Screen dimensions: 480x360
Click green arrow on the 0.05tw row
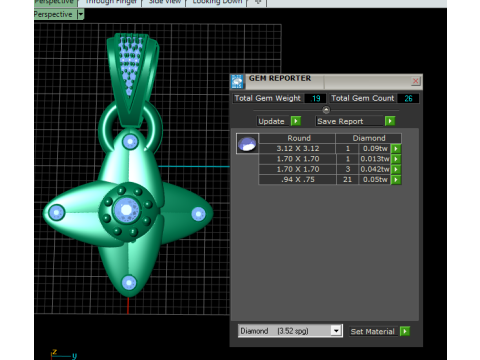396,180
